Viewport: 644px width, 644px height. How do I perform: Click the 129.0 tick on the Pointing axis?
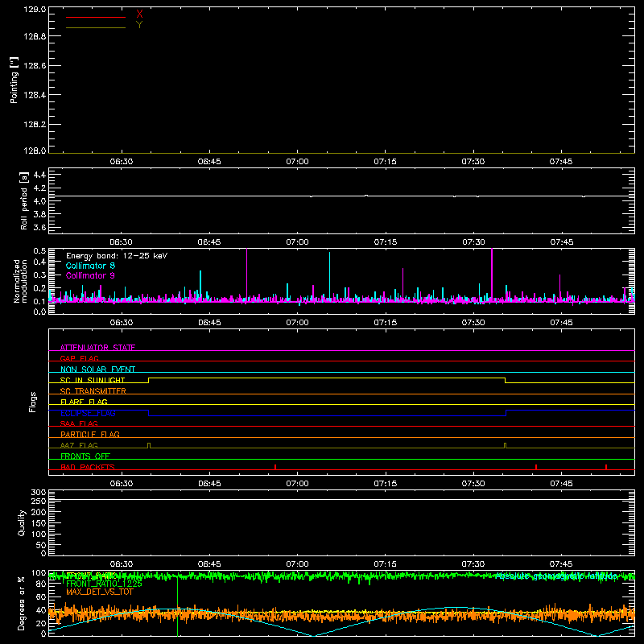tap(35, 9)
